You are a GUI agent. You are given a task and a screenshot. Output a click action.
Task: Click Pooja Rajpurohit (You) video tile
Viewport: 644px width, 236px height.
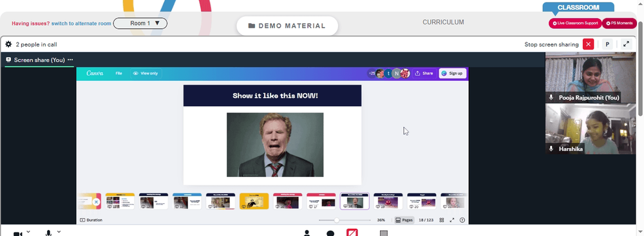590,77
